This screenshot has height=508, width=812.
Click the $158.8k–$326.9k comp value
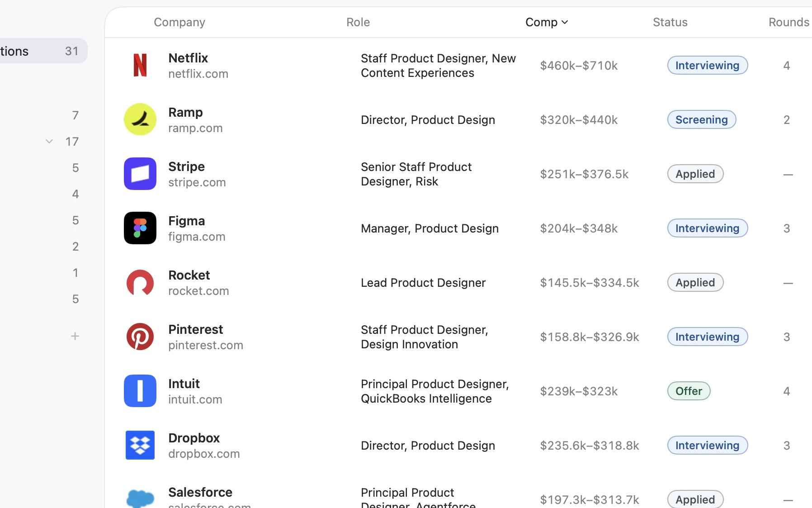tap(590, 337)
